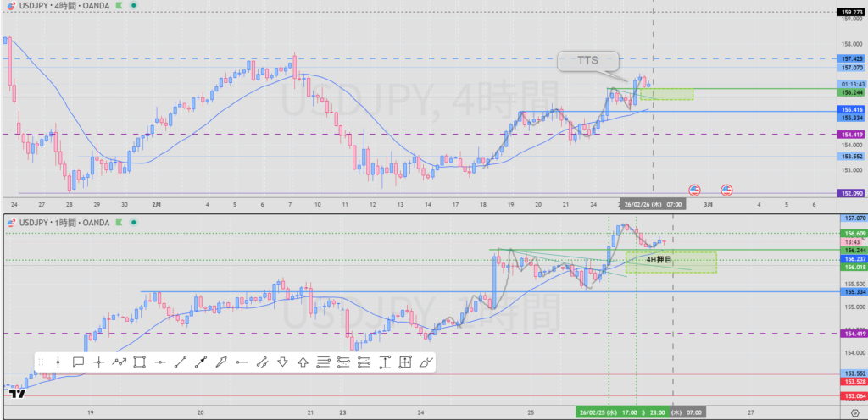
Task: Click the TradingView logo
Action: tap(15, 393)
